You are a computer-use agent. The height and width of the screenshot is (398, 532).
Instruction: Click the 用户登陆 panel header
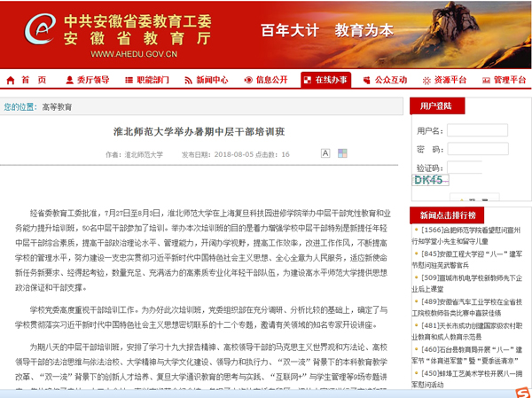pyautogui.click(x=437, y=106)
